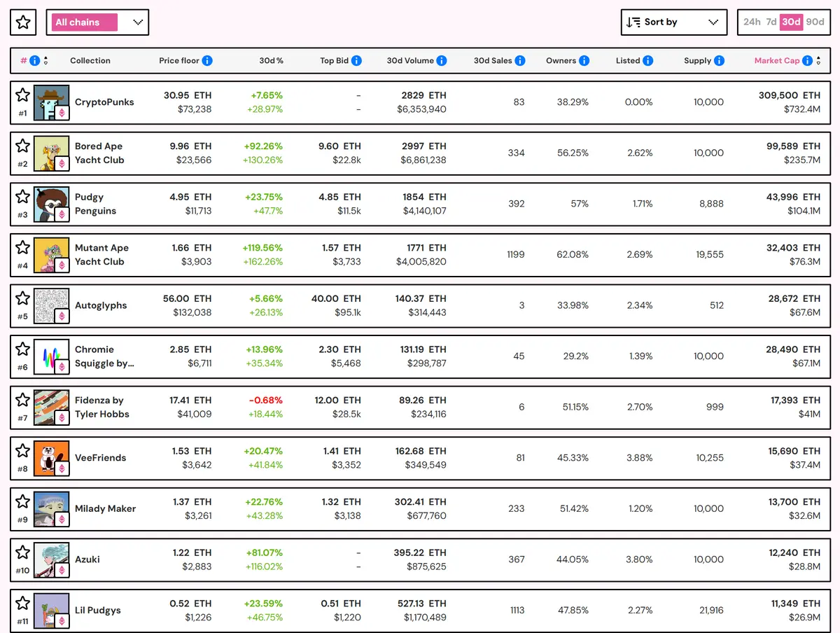Open the All chains dropdown
The image size is (840, 633).
click(97, 22)
